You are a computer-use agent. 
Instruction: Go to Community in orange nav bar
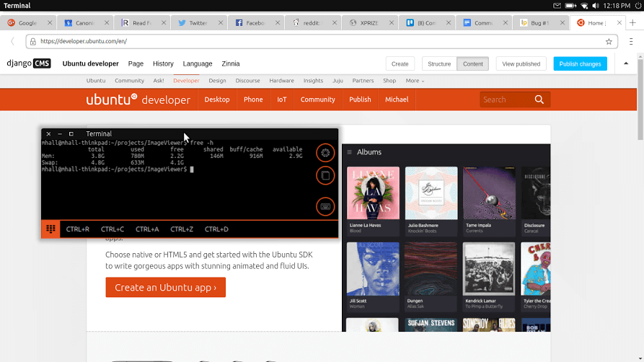(317, 100)
